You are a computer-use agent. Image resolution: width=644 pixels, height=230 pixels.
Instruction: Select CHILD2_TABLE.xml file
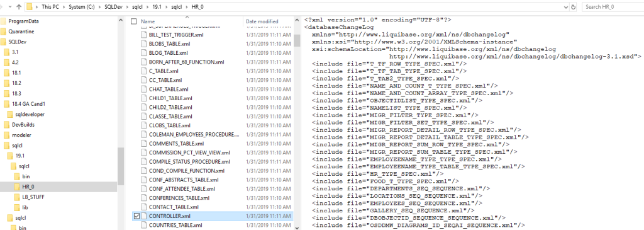tap(170, 107)
